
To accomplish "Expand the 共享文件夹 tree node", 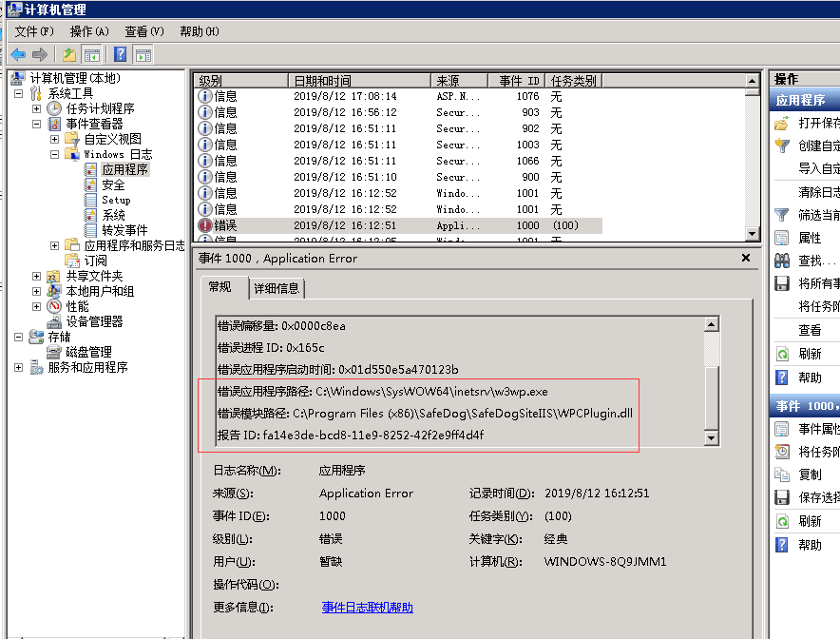I will click(x=37, y=276).
